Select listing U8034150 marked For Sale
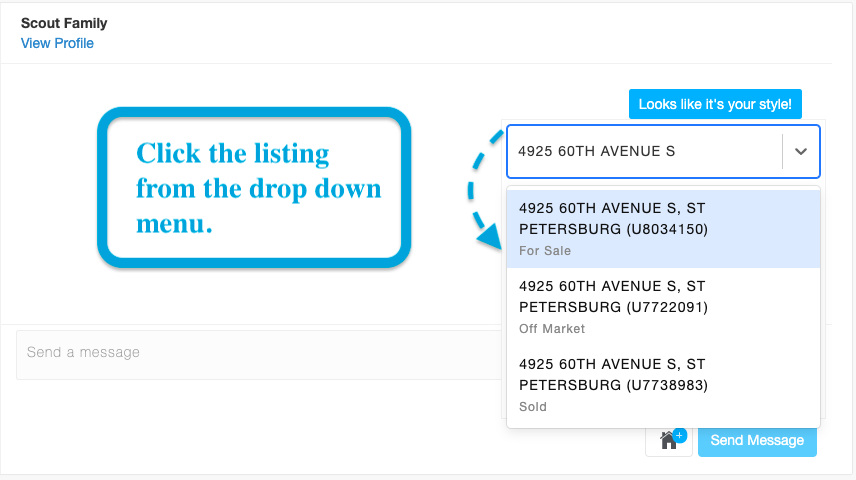The image size is (856, 480). [663, 229]
